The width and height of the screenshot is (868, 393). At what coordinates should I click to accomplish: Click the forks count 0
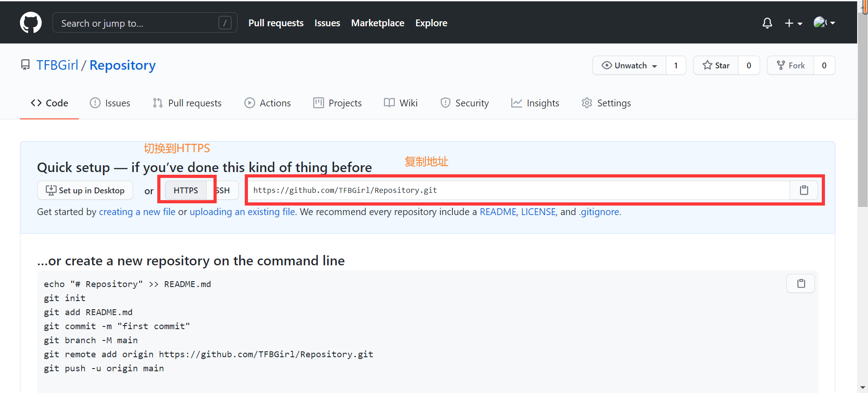coord(824,65)
